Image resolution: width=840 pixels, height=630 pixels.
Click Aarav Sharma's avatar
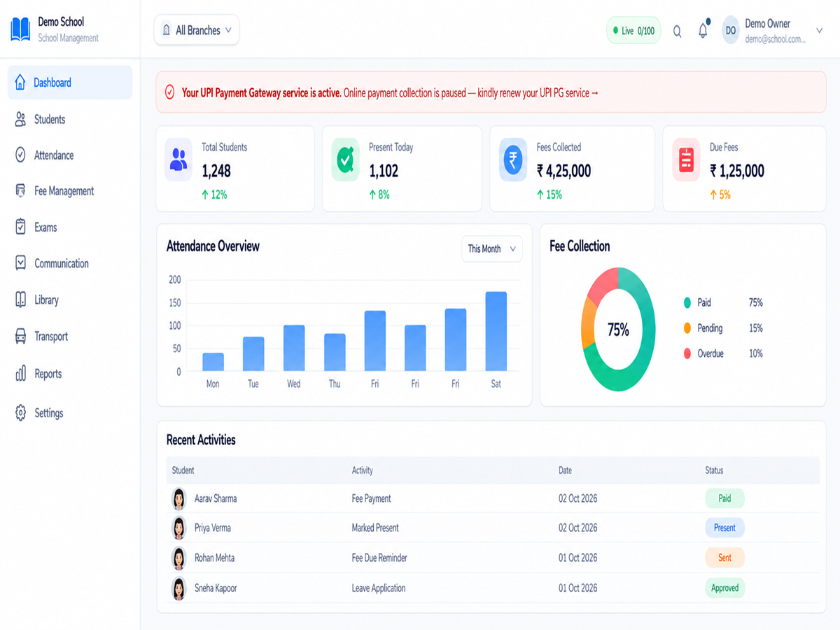click(x=179, y=498)
